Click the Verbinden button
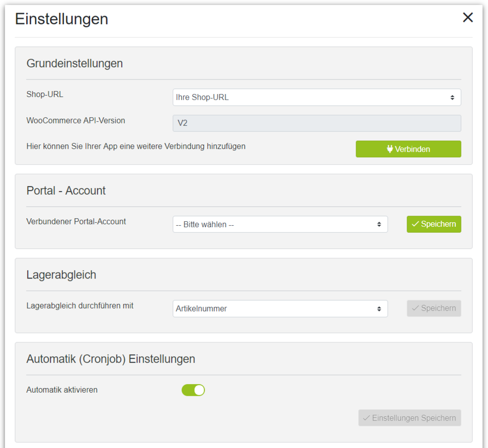The height and width of the screenshot is (448, 488). (409, 149)
